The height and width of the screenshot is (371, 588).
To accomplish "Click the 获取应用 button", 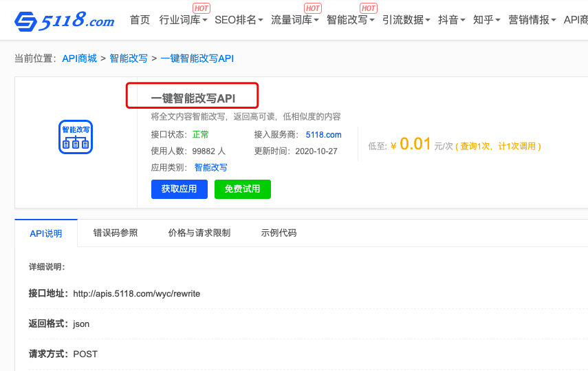I will [x=179, y=189].
